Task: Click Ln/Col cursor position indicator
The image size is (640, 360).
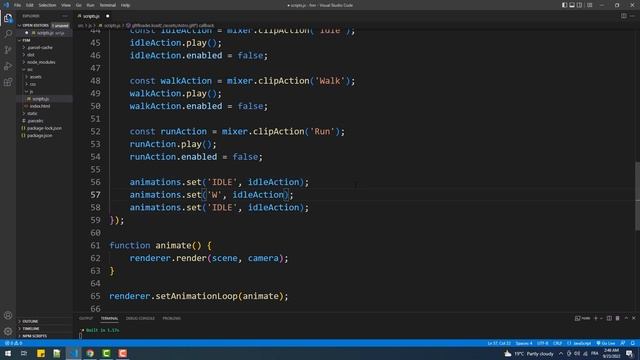Action: (499, 343)
